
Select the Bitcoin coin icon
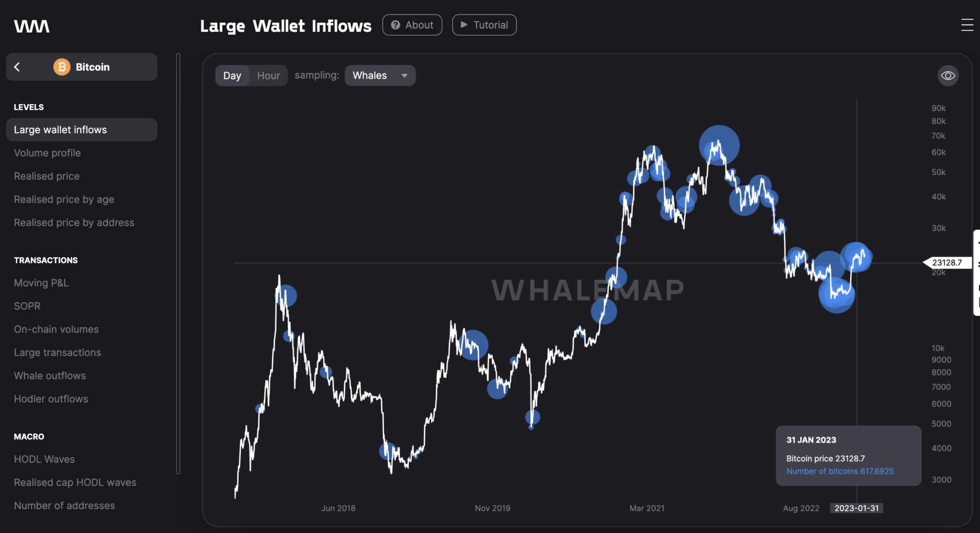click(61, 66)
